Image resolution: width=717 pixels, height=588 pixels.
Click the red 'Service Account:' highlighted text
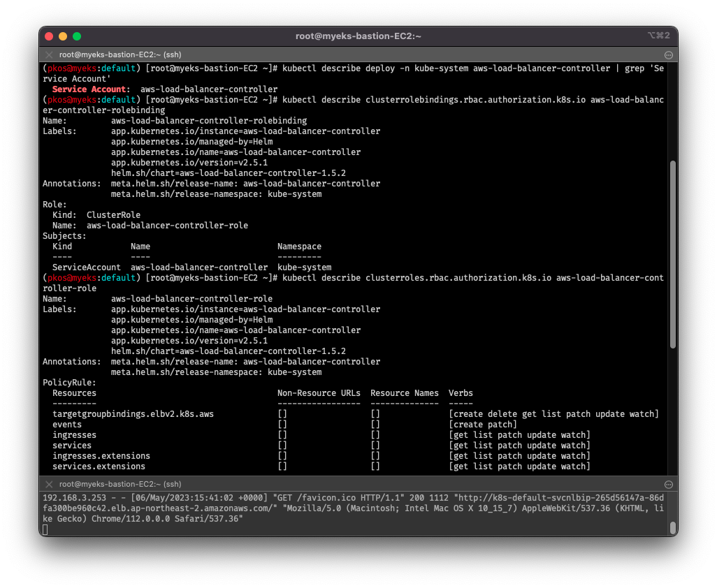(x=91, y=89)
